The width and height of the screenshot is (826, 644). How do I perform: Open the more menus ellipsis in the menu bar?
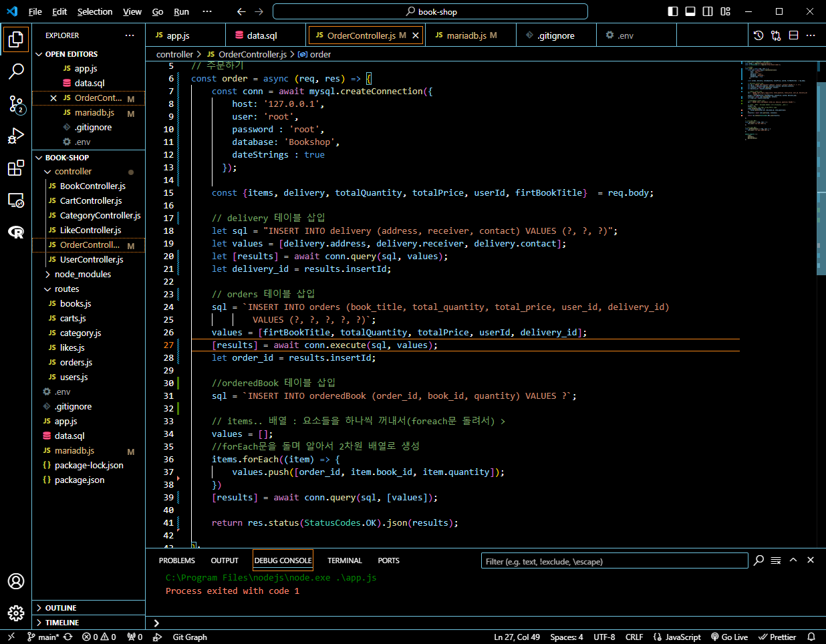point(207,11)
